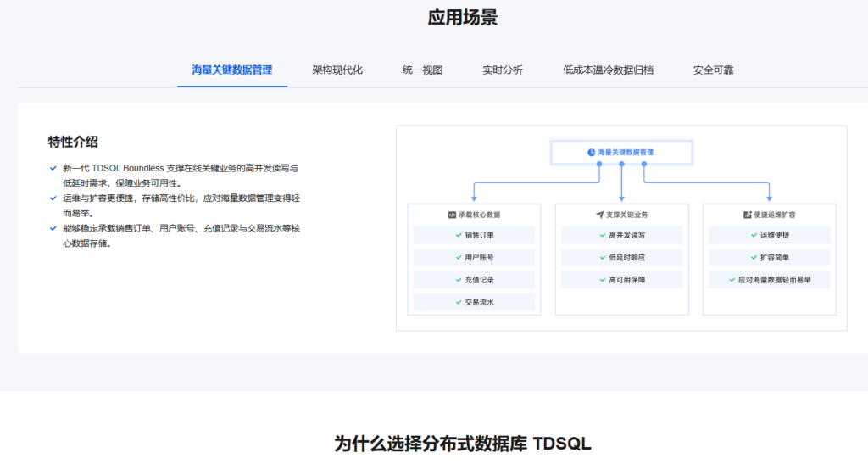
Task: Select the 海量关键数据管理 tab
Action: click(x=232, y=70)
